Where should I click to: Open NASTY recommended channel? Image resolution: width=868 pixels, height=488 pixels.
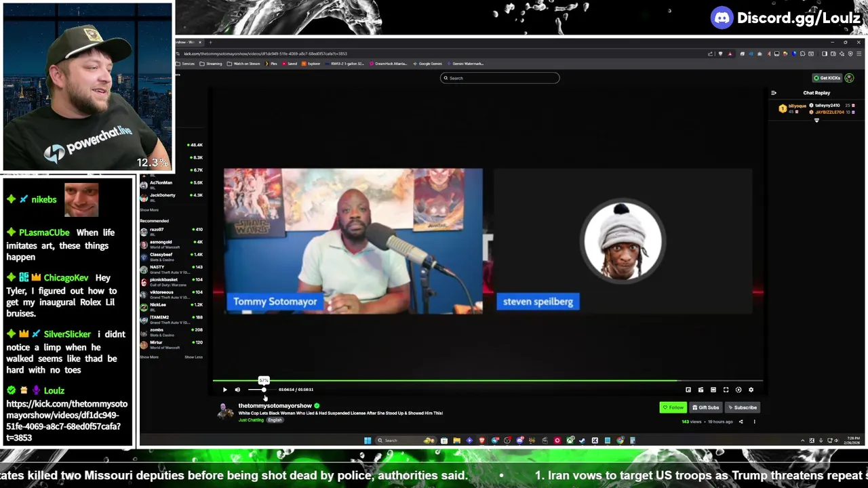coord(172,268)
